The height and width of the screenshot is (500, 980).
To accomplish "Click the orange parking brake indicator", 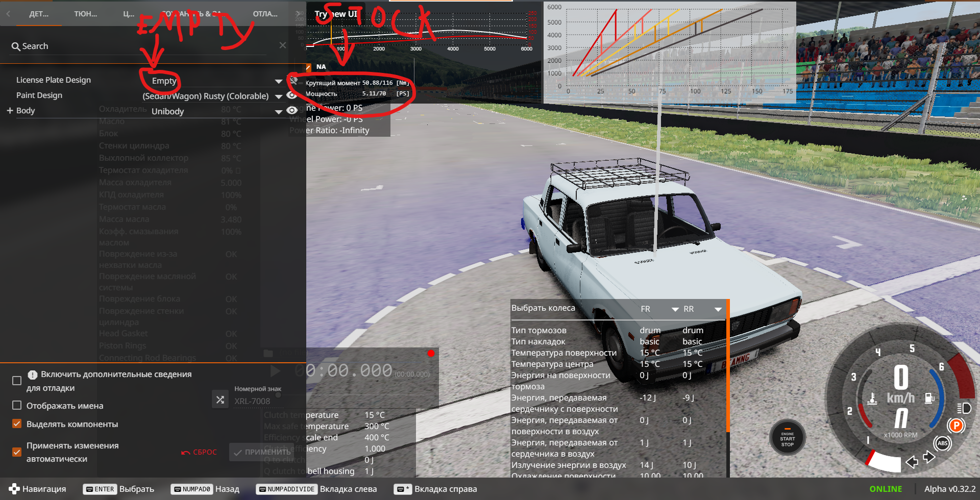I will (955, 426).
